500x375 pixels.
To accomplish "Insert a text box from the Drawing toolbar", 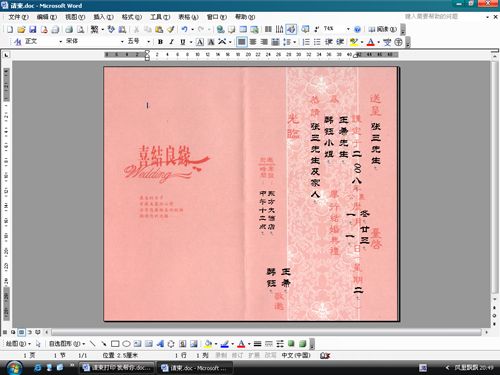I will point(137,344).
